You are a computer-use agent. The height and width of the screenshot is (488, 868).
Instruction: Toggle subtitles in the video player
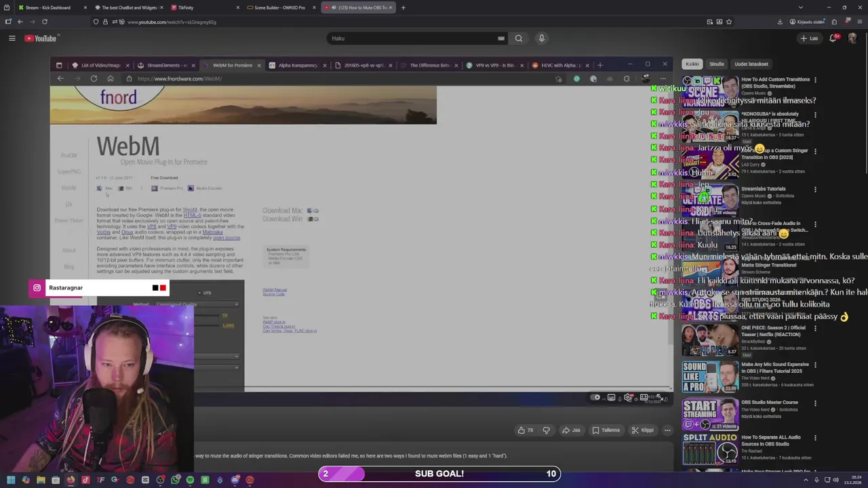pyautogui.click(x=611, y=397)
